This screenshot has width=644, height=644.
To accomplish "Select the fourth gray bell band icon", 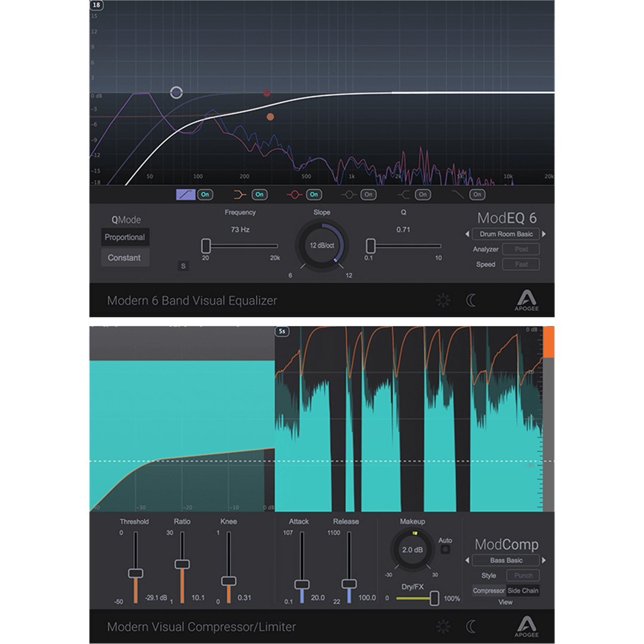I will 349,194.
